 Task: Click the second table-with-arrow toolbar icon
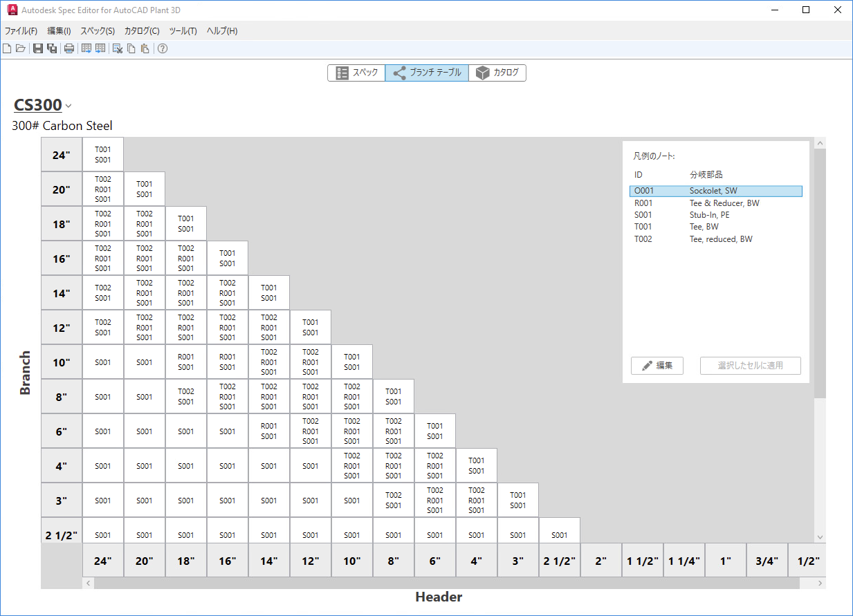[100, 48]
